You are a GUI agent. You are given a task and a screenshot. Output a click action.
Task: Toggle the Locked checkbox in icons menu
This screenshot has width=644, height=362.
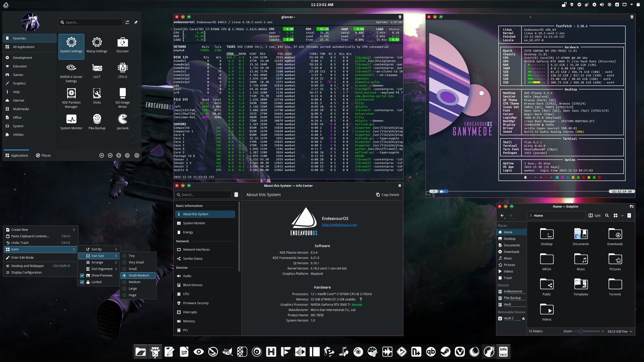pos(82,282)
